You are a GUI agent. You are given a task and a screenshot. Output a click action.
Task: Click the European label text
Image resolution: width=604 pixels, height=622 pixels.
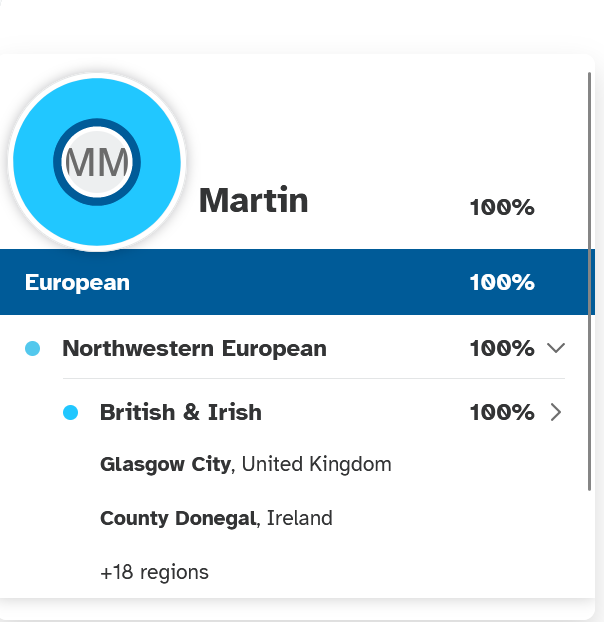point(77,283)
